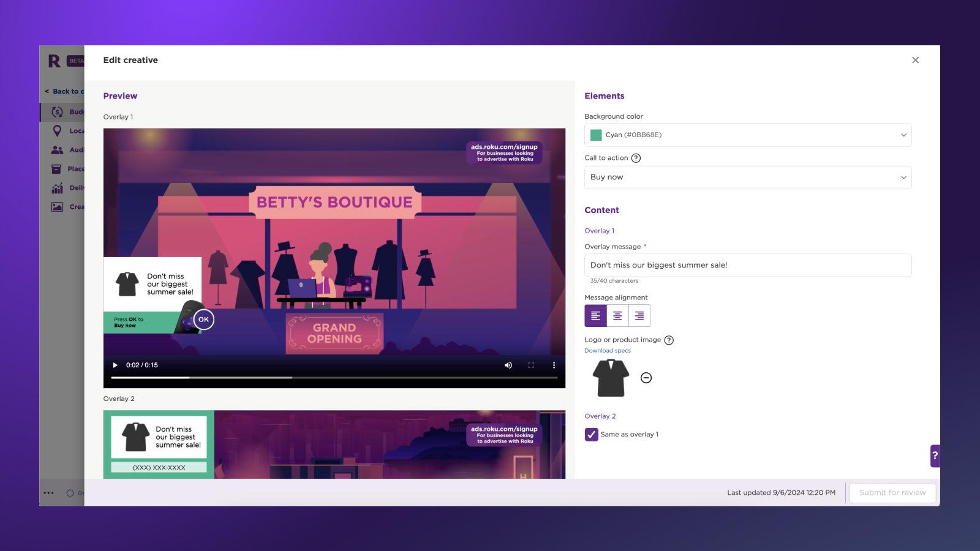
Task: Remove the shirt logo with the minus icon
Action: [647, 378]
